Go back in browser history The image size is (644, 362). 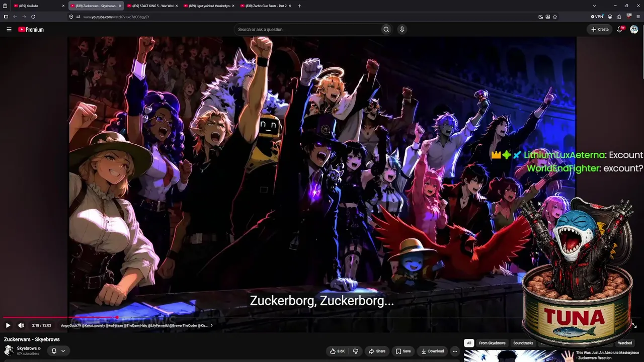click(15, 17)
